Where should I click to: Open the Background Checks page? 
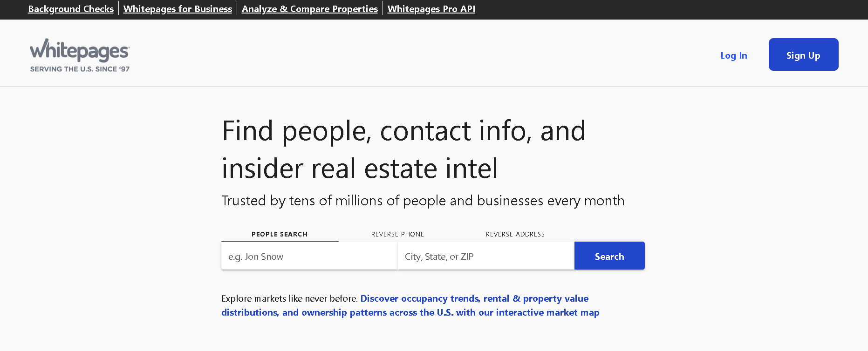coord(70,8)
